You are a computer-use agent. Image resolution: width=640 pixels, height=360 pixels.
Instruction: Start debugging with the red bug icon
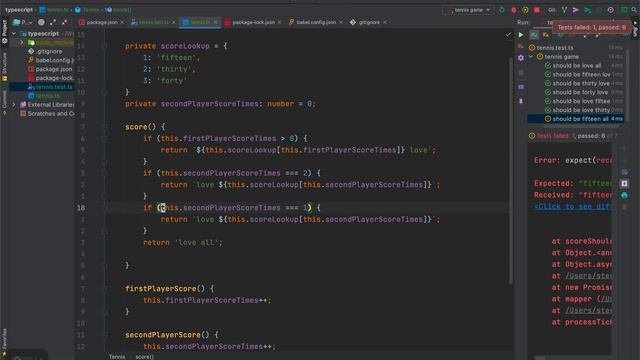point(514,10)
